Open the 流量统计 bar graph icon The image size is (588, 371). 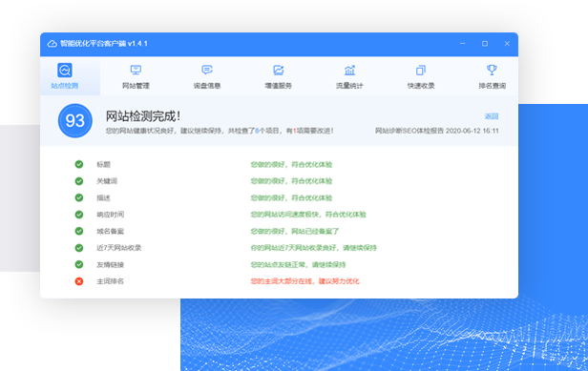[349, 70]
